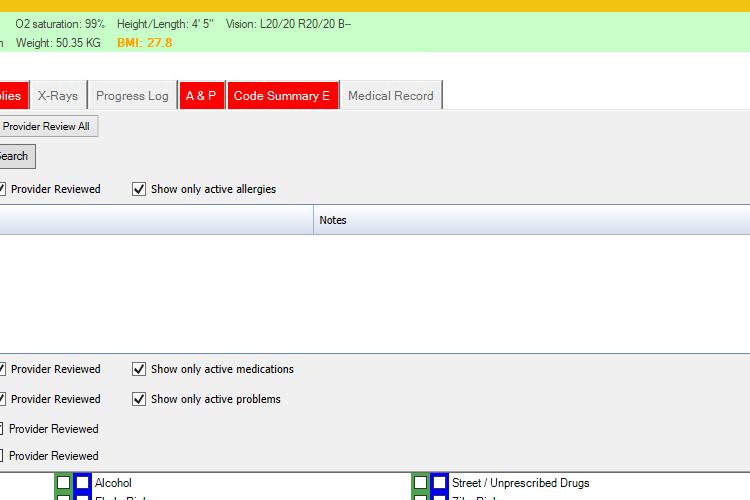The height and width of the screenshot is (500, 750).
Task: Click the Weight: 50.35 KG value
Action: point(58,43)
